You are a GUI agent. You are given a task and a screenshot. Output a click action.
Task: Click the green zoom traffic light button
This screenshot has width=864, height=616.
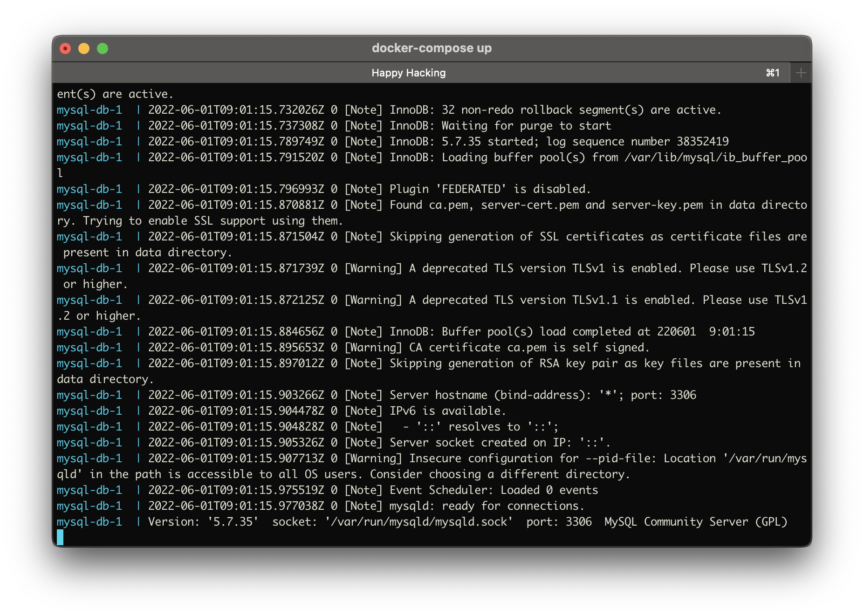102,48
